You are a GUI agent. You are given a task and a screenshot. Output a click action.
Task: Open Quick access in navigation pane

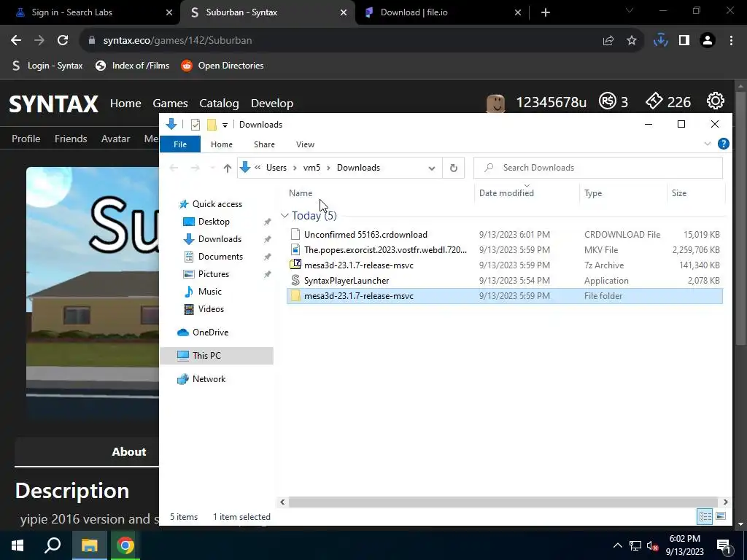217,204
